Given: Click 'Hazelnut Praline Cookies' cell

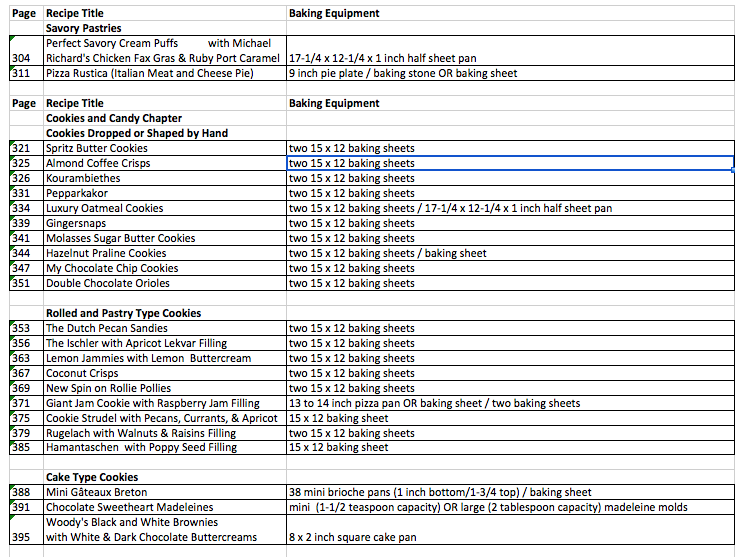Looking at the screenshot, I should tap(165, 253).
